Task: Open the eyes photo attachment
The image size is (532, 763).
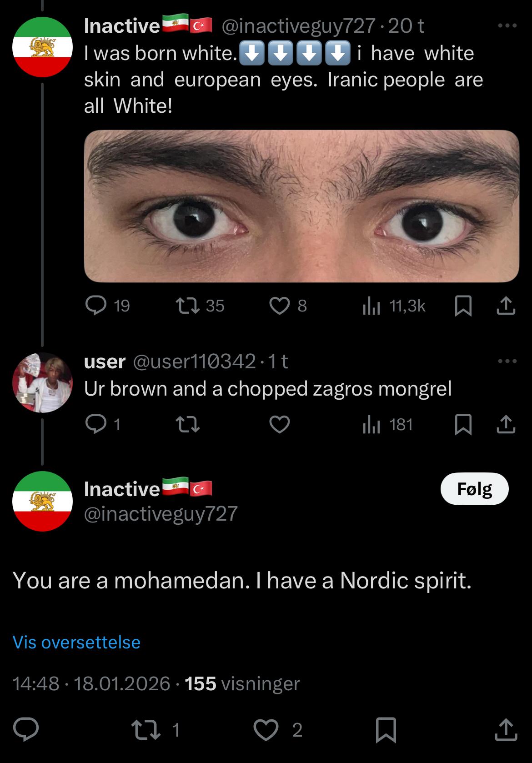Action: (x=301, y=206)
